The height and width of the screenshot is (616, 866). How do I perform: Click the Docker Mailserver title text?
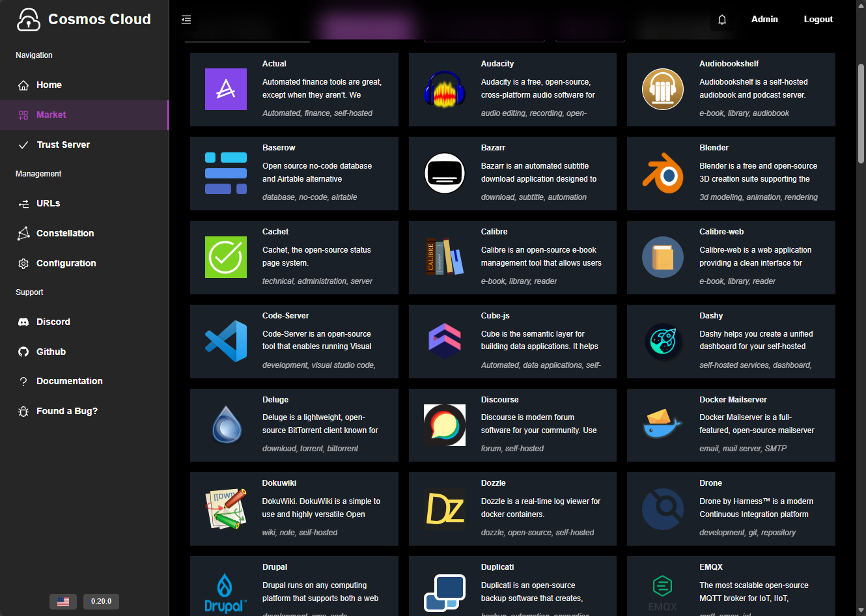[x=733, y=400]
